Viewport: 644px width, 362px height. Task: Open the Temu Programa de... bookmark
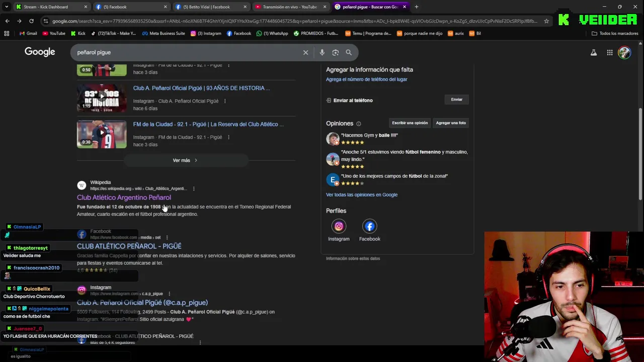[368, 33]
